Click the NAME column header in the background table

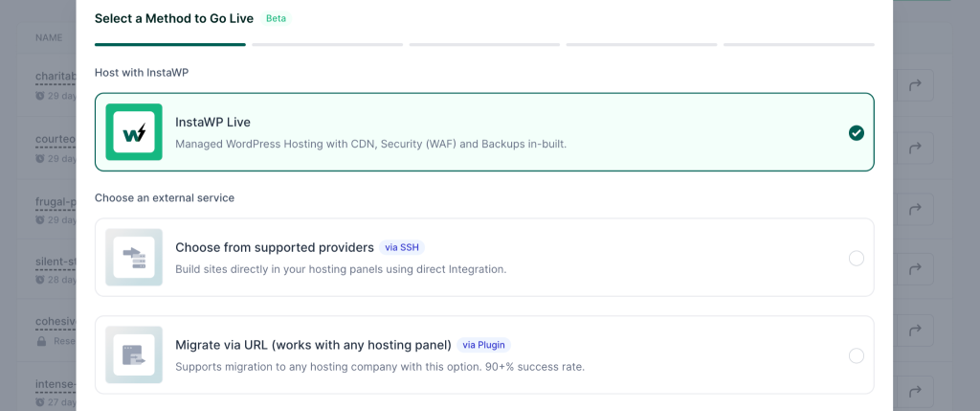[x=49, y=37]
